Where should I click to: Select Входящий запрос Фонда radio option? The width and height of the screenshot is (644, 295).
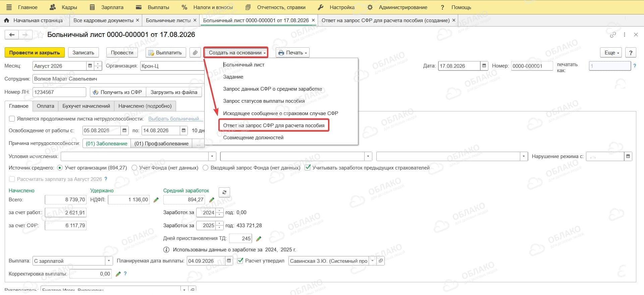pos(206,167)
